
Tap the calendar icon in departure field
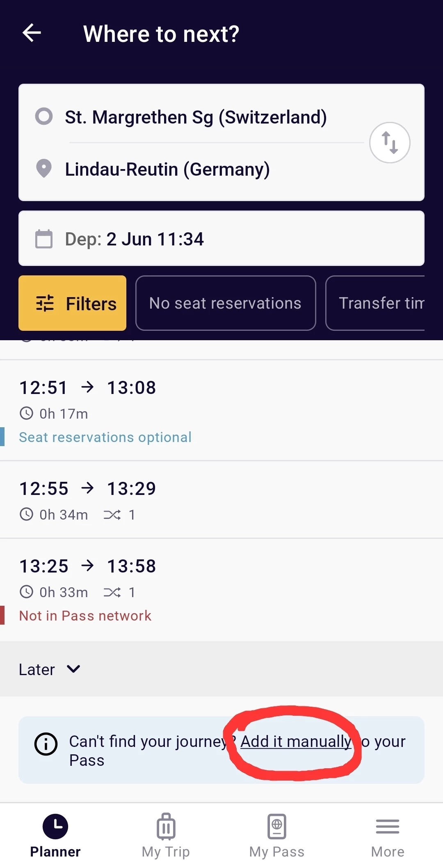[x=44, y=239]
